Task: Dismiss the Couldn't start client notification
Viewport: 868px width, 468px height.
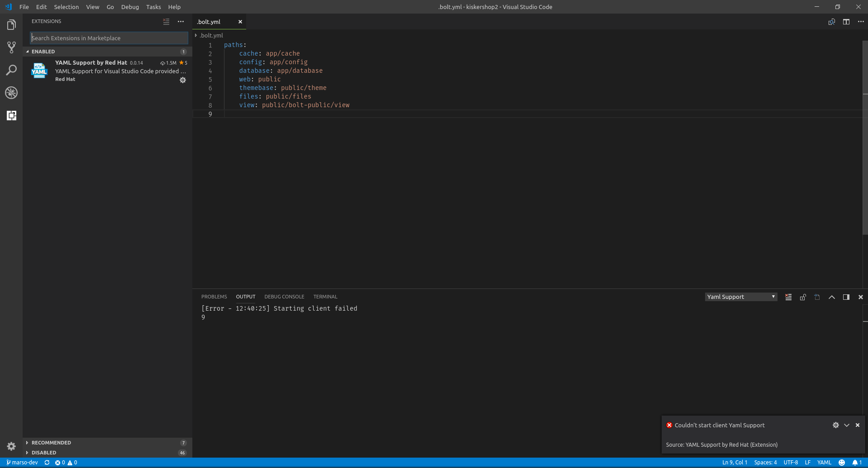Action: point(858,425)
